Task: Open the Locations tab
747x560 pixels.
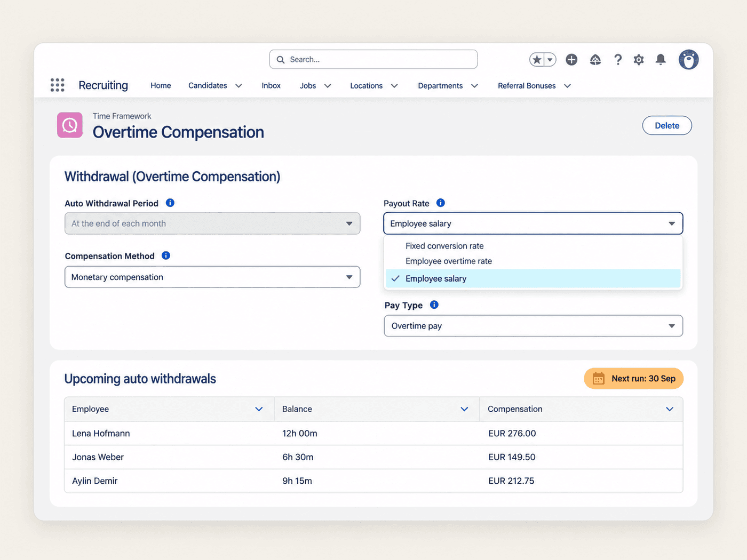Action: point(366,85)
